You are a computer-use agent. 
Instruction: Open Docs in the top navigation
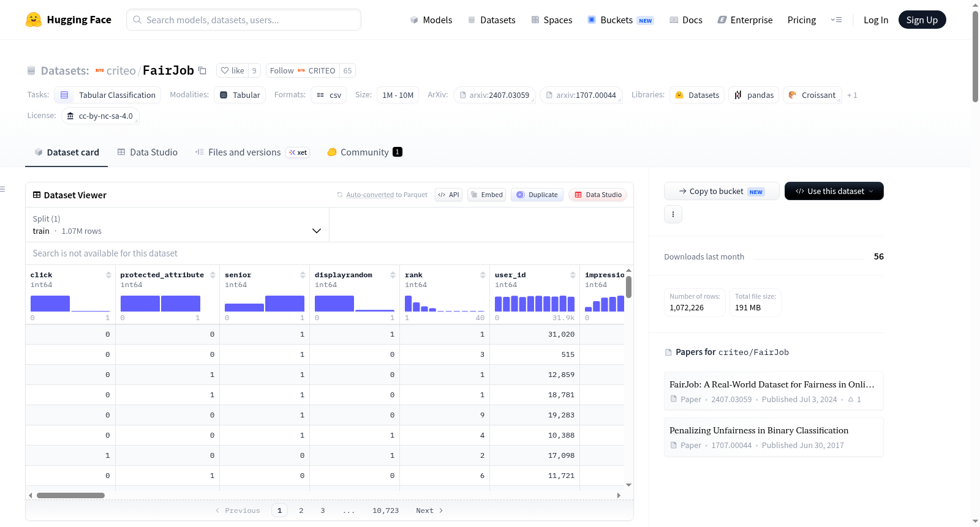(x=686, y=20)
